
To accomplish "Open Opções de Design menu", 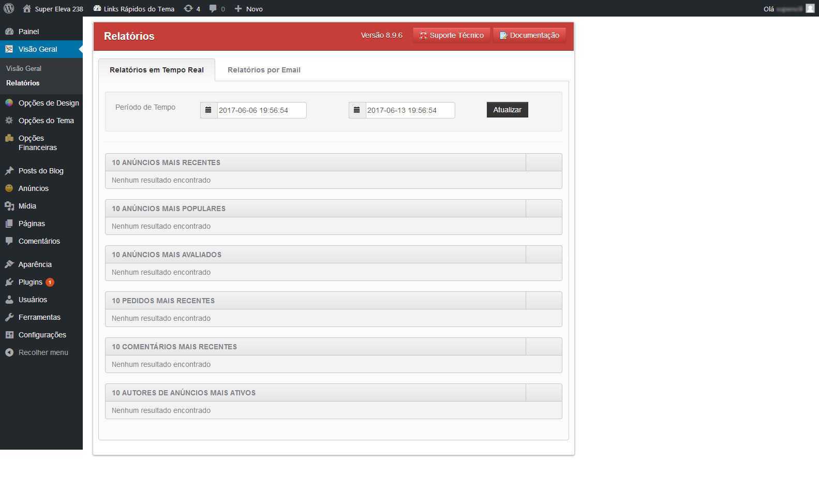I will point(48,103).
